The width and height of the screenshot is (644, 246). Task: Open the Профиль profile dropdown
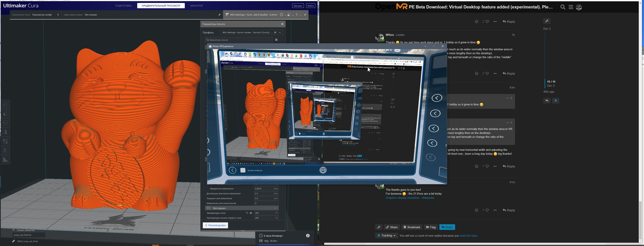coord(251,32)
